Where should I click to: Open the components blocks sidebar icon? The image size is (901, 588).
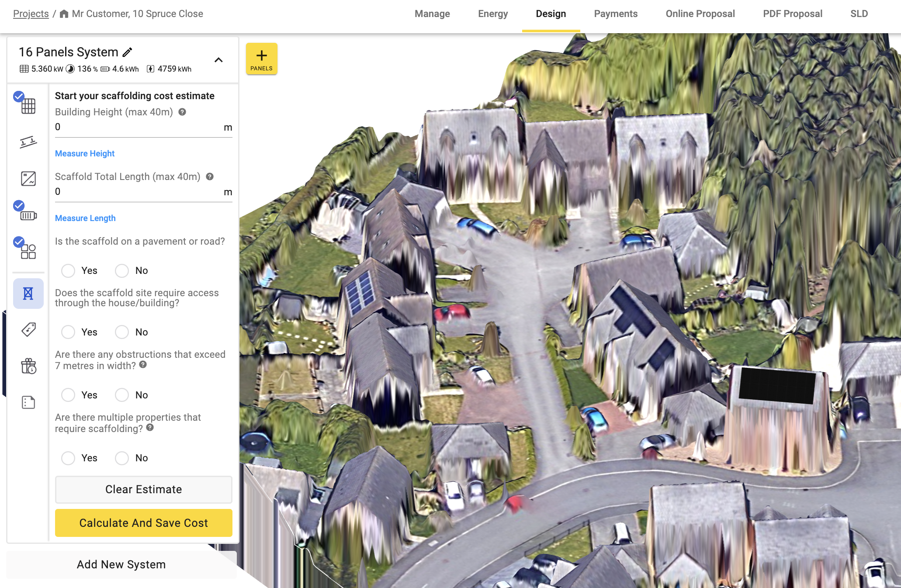[28, 251]
